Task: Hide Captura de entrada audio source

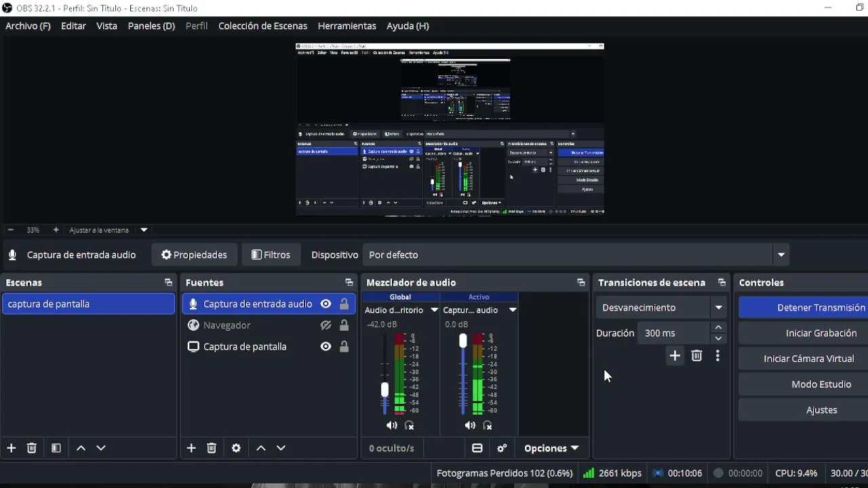Action: 325,304
